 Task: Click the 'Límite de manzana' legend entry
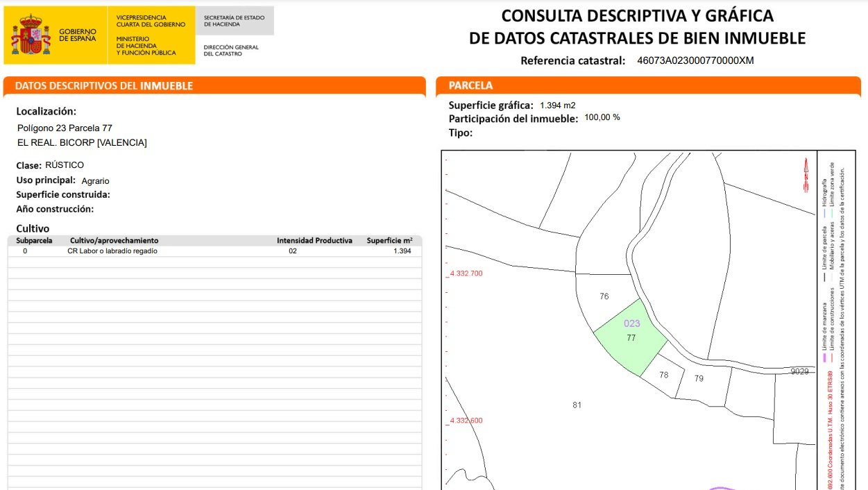coord(825,328)
